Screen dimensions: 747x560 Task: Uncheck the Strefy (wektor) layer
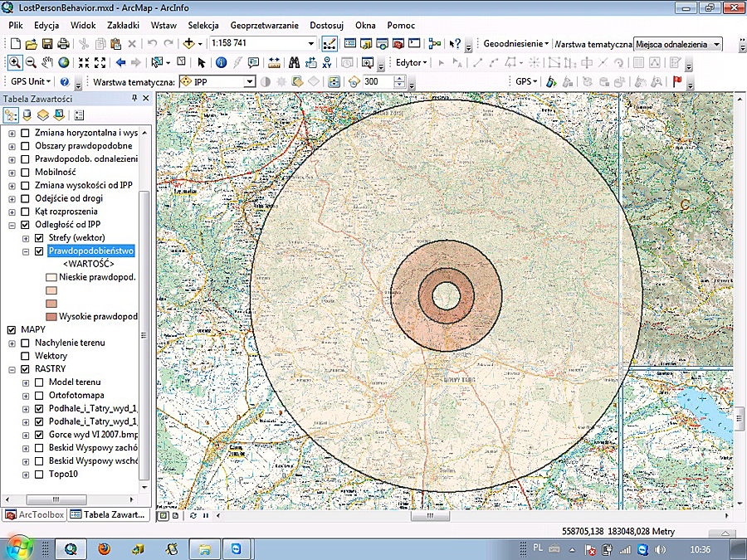click(39, 238)
